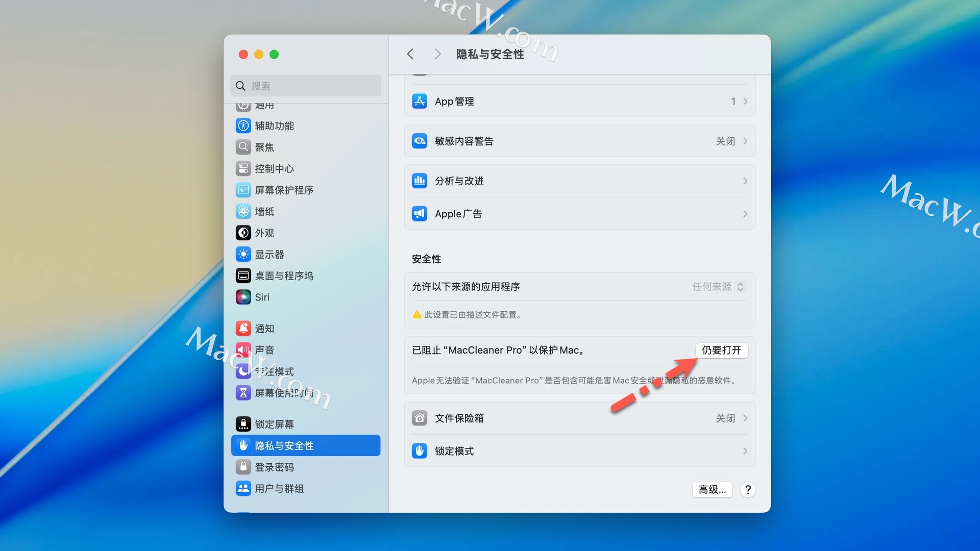Click the 锁定模式 hand icon
This screenshot has height=551, width=980.
pos(420,451)
